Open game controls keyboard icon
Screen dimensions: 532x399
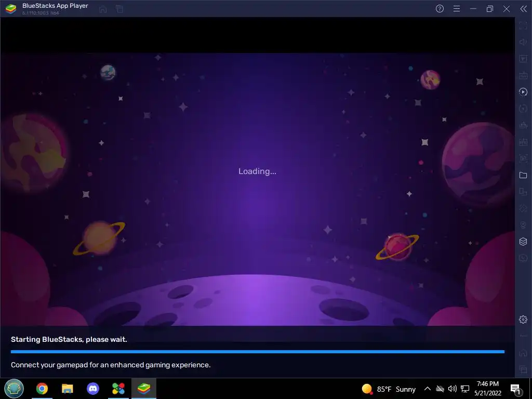(523, 75)
